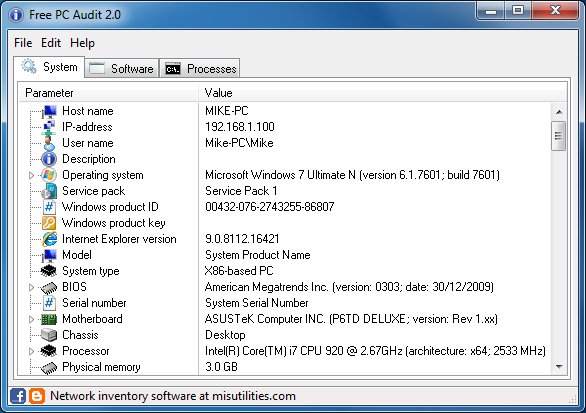Image resolution: width=586 pixels, height=413 pixels.
Task: Click the BIOS memory chip icon
Action: [49, 287]
